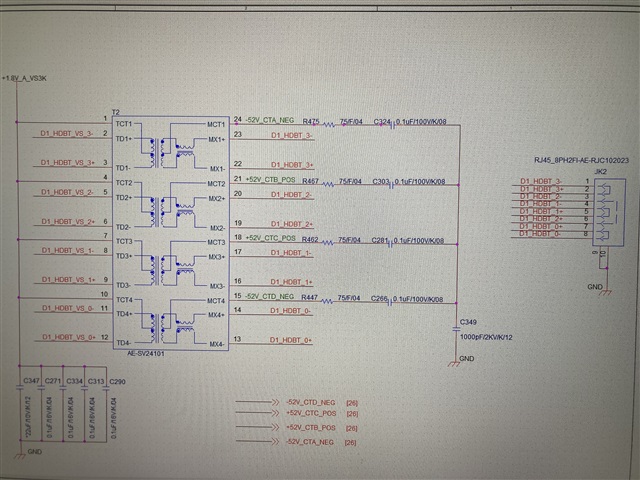Click page reference [26] beside -52V_CTD_NEG
The width and height of the screenshot is (640, 480).
[x=352, y=403]
